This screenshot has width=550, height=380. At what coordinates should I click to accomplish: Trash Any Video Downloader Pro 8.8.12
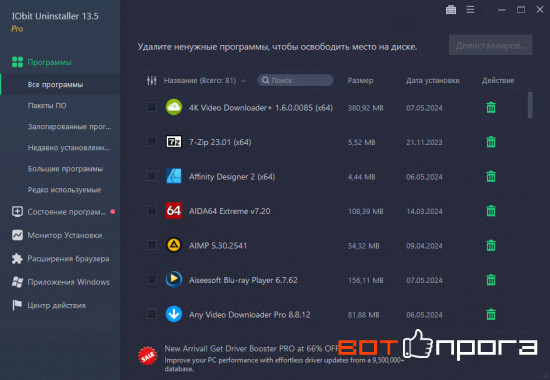click(x=491, y=314)
